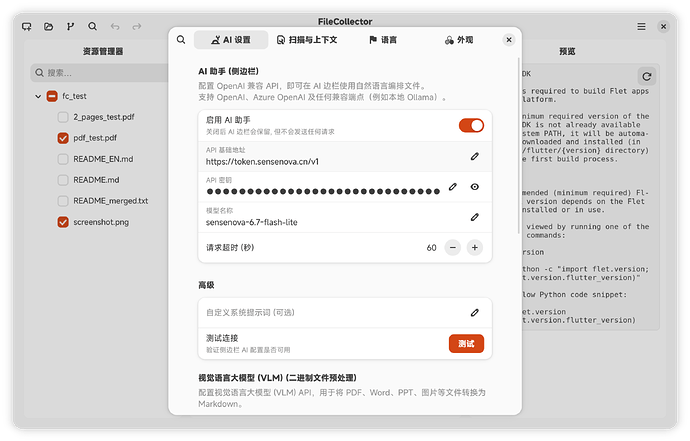
Task: Toggle the fc_test folder checkbox
Action: [x=52, y=96]
